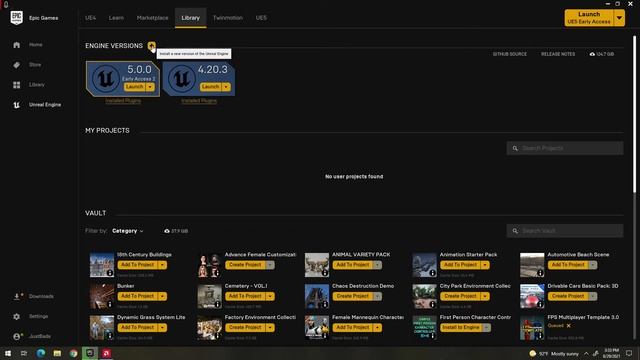Click the Unreal Engine 4.20.3 logo

[x=182, y=78]
